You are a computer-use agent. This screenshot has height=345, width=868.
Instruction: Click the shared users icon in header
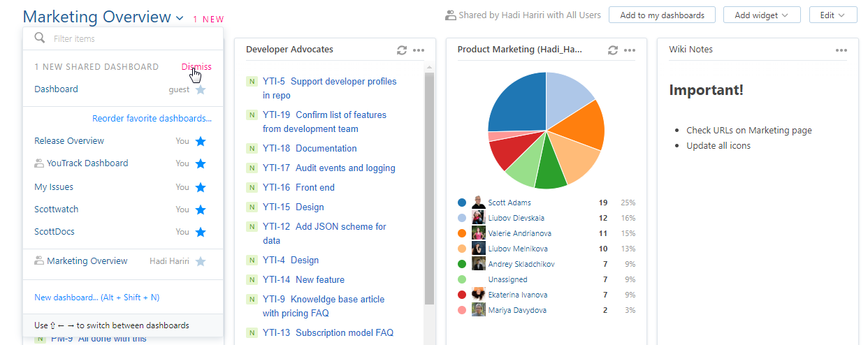(451, 15)
